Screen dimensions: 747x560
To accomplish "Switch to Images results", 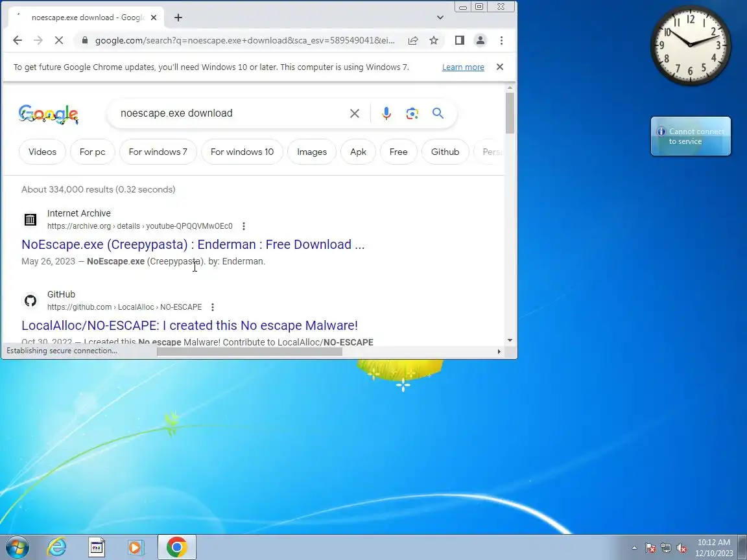I will (312, 152).
